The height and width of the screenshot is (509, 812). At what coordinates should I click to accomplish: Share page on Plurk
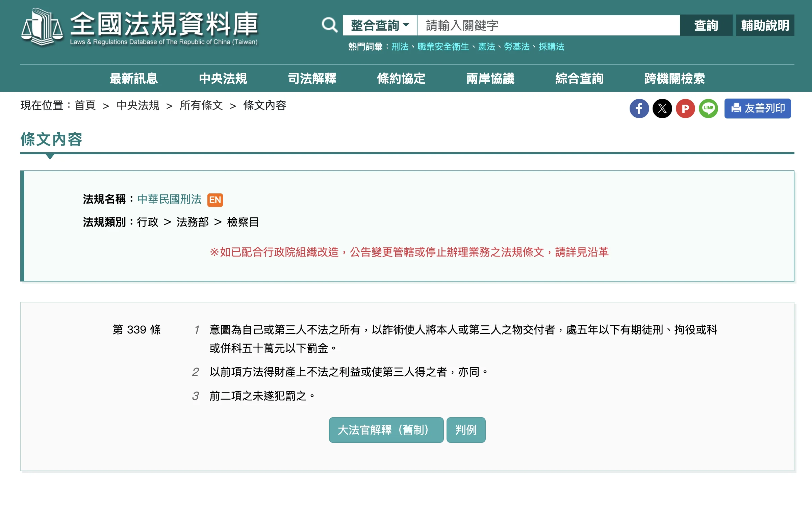click(685, 108)
